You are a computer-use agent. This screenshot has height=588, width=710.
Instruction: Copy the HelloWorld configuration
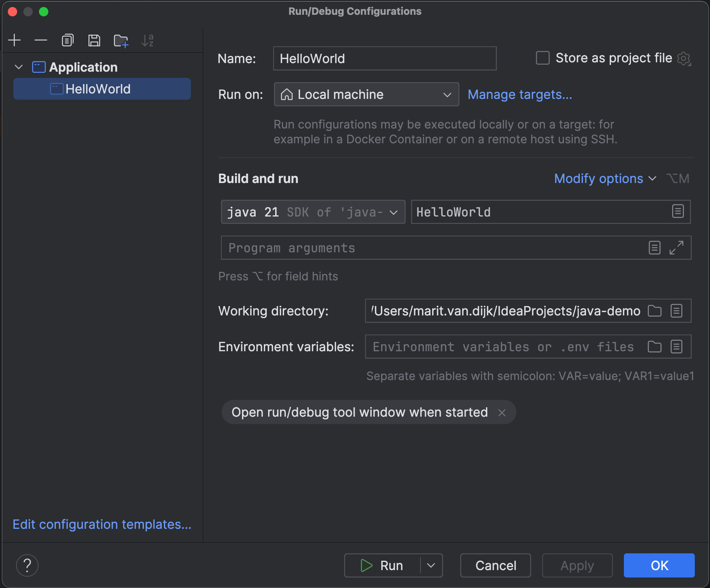(x=67, y=40)
